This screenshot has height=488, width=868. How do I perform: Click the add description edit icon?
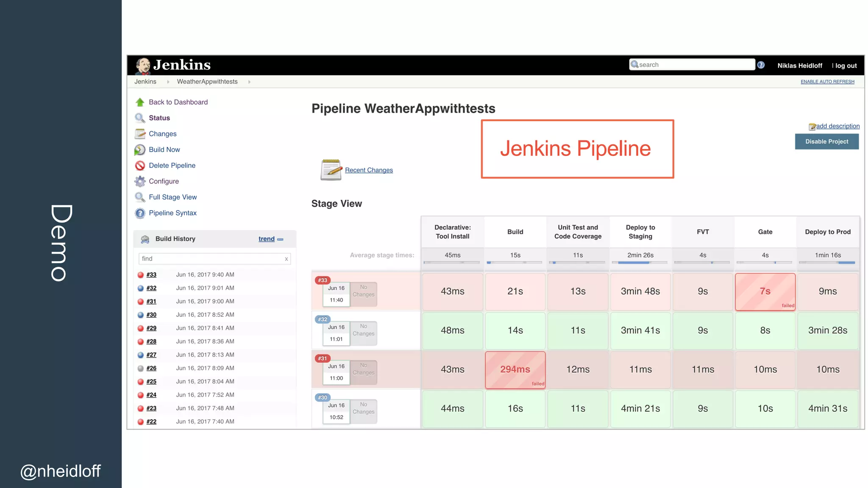tap(812, 127)
